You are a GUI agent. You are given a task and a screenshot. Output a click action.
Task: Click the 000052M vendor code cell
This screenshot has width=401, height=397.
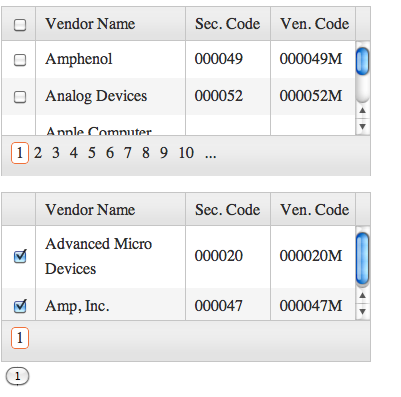[x=313, y=96]
